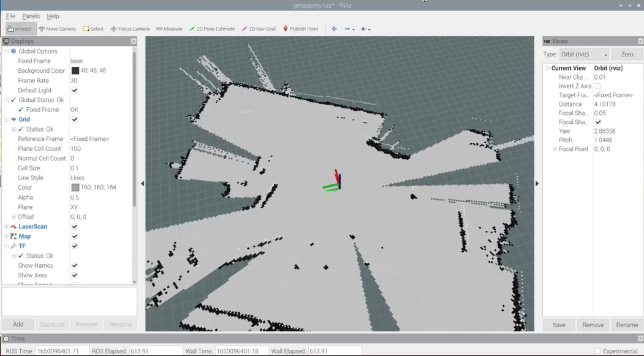This screenshot has height=356, width=644.
Task: Choose the Select tool in toolbar
Action: point(93,29)
